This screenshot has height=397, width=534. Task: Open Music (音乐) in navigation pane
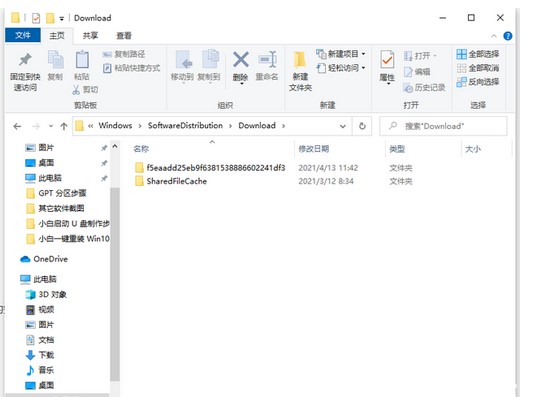(x=40, y=370)
